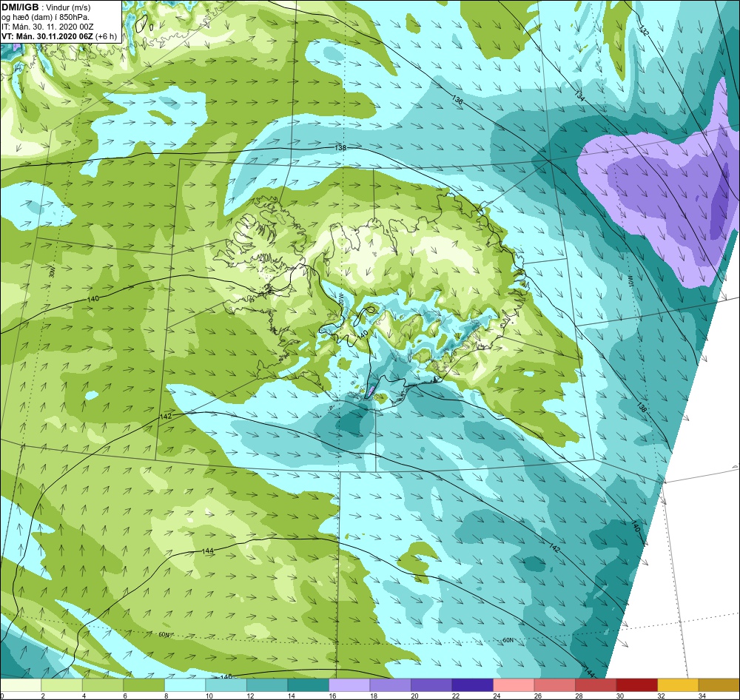Click the 138 contour label east of Iceland
This screenshot has height=700, width=740.
pyautogui.click(x=642, y=406)
